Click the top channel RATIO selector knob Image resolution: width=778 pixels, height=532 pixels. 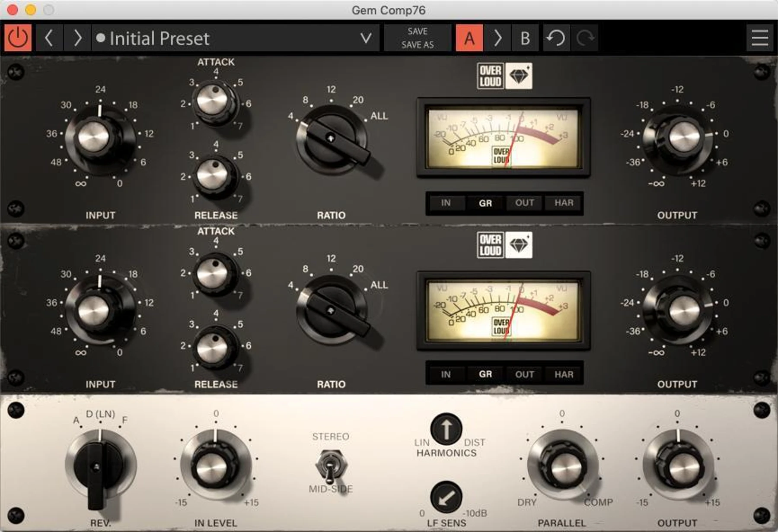point(332,140)
